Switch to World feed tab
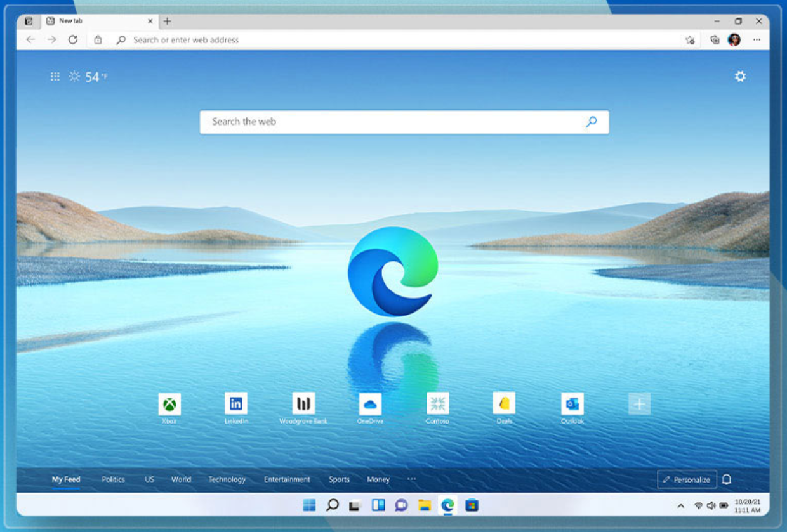Viewport: 787px width, 532px height. coord(181,479)
